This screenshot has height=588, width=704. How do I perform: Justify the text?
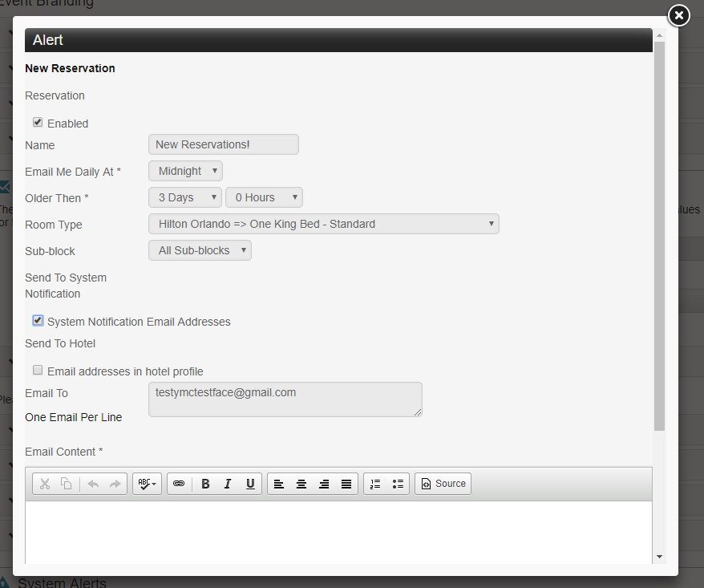[x=346, y=484]
